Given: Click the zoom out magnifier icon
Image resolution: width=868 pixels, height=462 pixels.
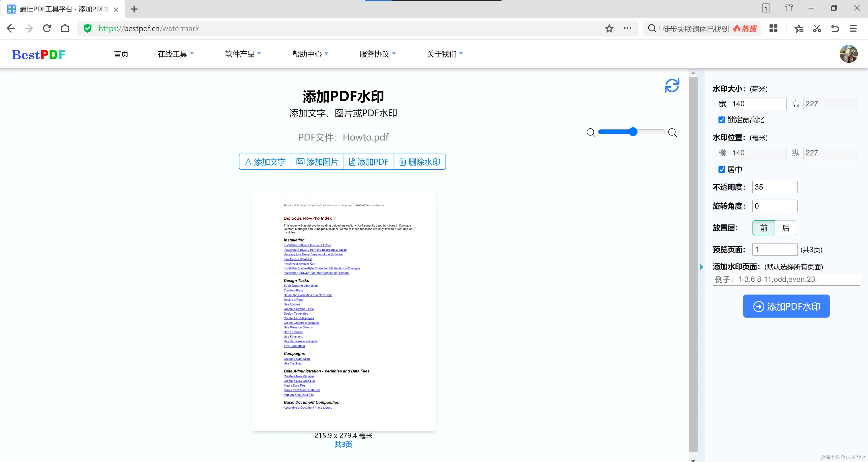Looking at the screenshot, I should point(591,132).
